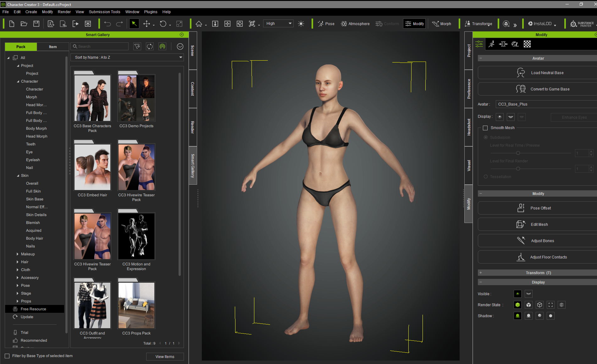
Task: Click the light sun icon in toolbar
Action: tap(301, 24)
